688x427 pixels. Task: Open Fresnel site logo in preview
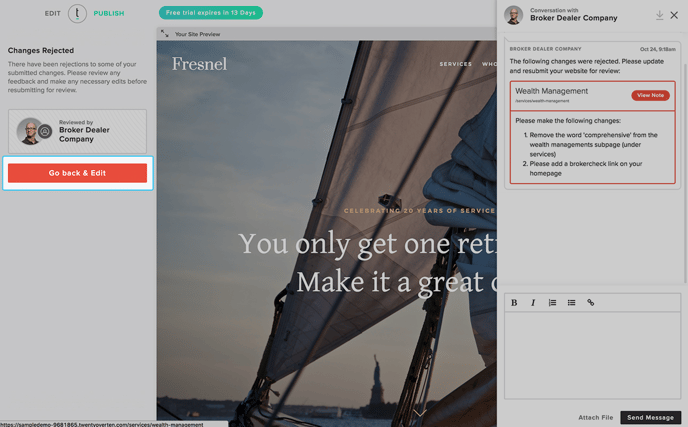(x=199, y=64)
